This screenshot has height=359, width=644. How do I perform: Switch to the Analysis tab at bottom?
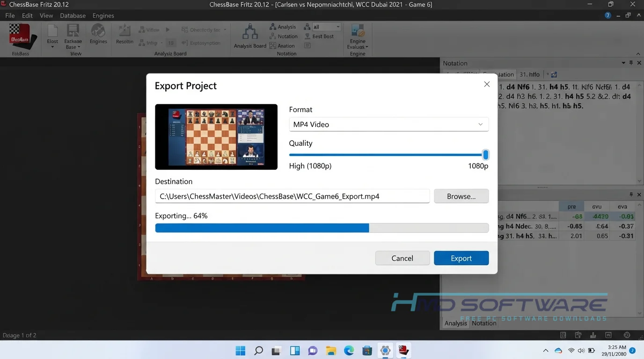pyautogui.click(x=456, y=323)
